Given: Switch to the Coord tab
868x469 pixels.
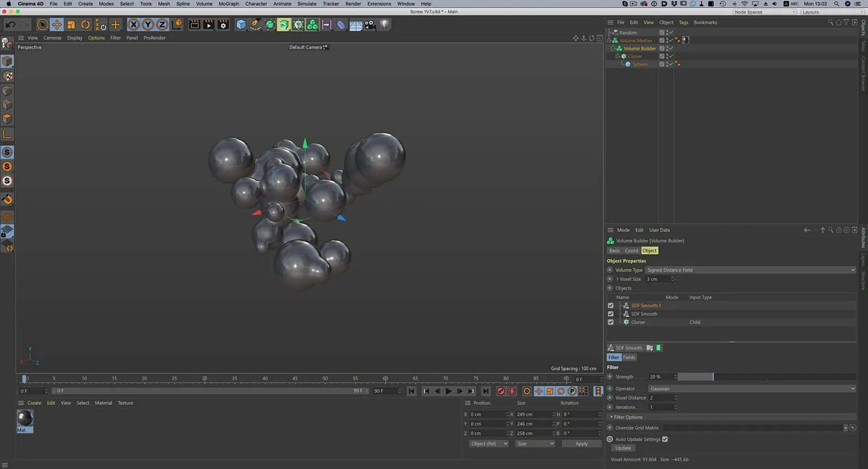Looking at the screenshot, I should 631,250.
